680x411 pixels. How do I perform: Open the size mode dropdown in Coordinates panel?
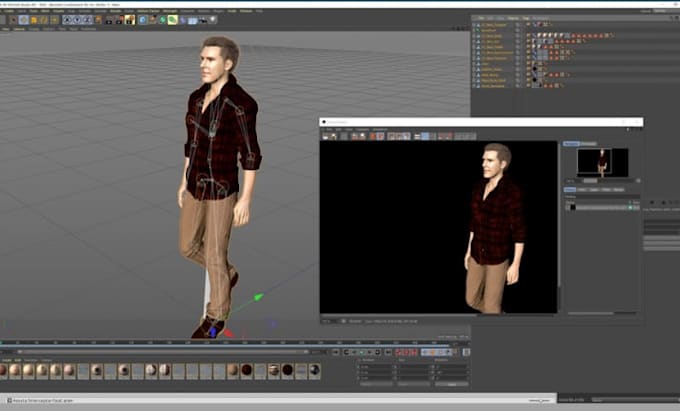414,384
